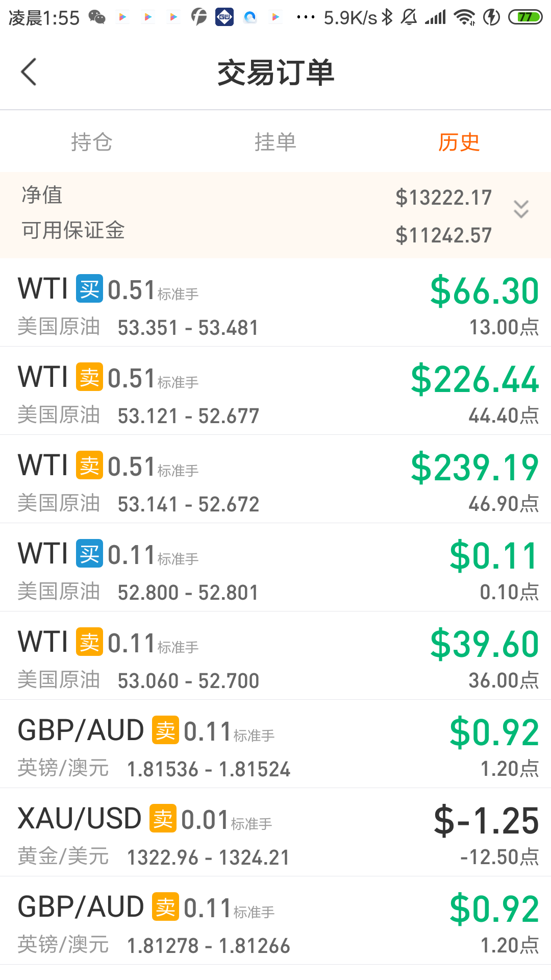Switch to the 挂单 tab

[275, 142]
